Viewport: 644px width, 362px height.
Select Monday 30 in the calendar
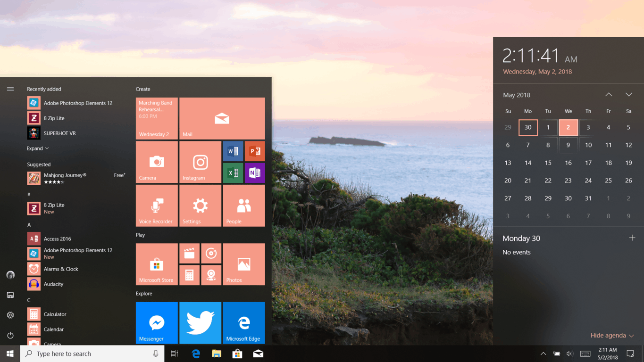528,127
